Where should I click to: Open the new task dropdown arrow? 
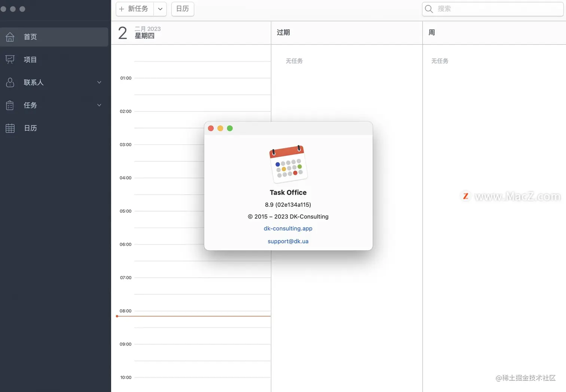click(x=160, y=9)
